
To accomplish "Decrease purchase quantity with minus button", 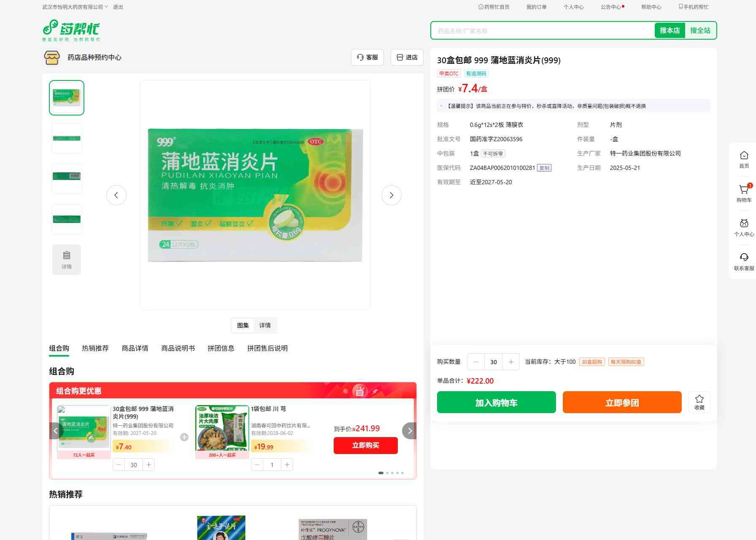I will (x=476, y=362).
